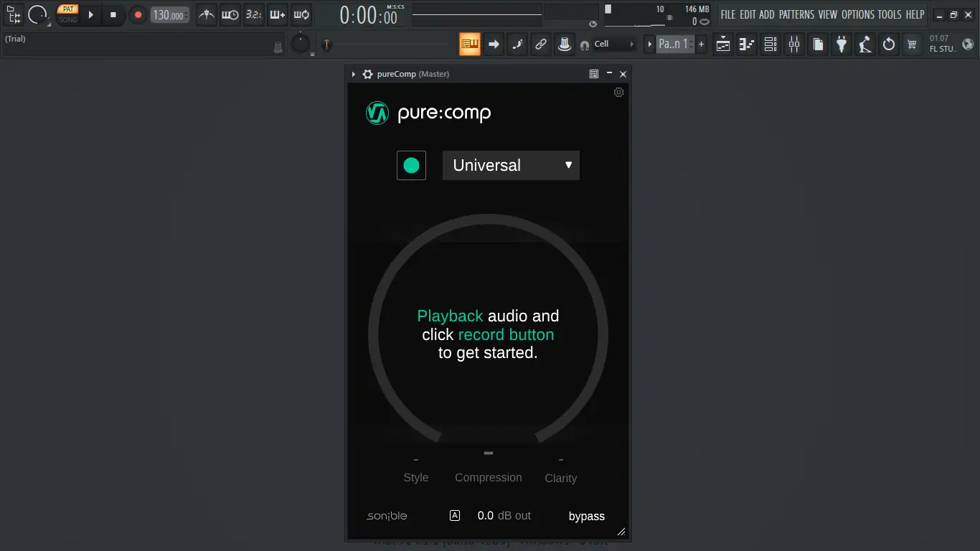Click the Browser files icon on the toolbar
The width and height of the screenshot is (980, 551).
[817, 44]
